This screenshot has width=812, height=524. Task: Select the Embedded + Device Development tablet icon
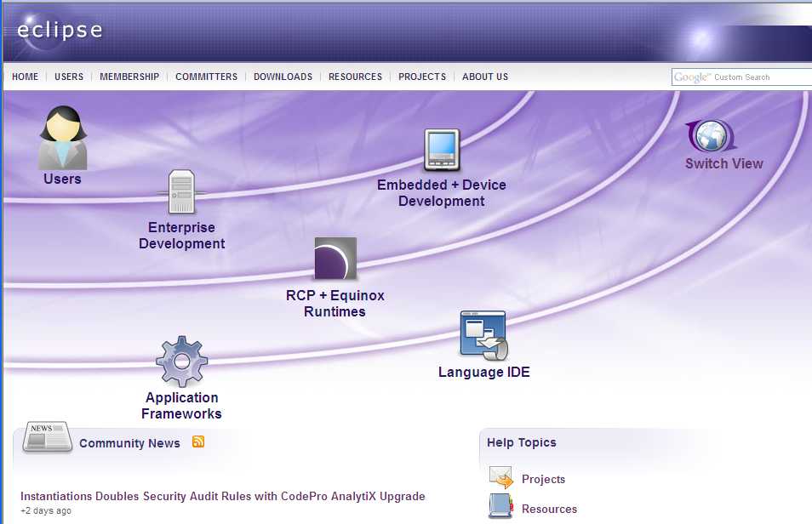[x=442, y=151]
